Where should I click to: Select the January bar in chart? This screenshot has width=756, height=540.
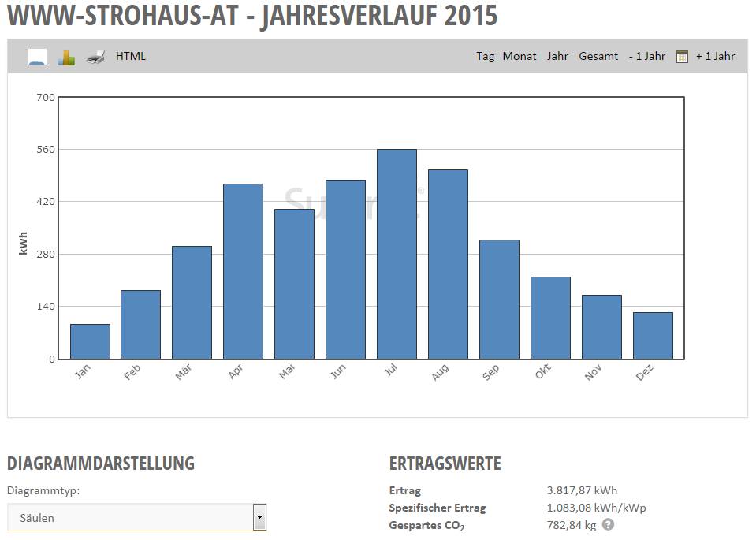(90, 341)
